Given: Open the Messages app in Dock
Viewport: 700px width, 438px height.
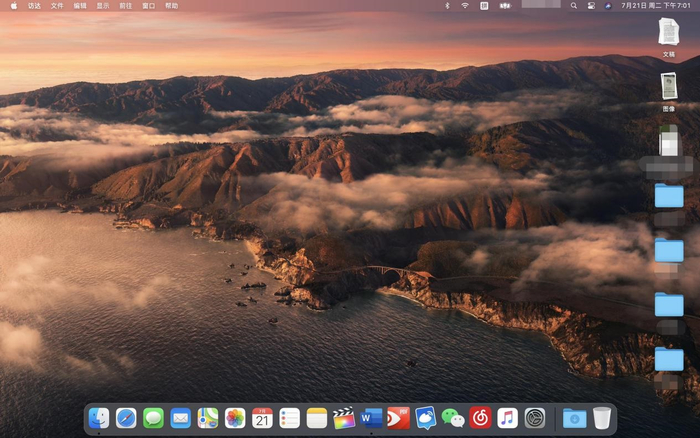Looking at the screenshot, I should pyautogui.click(x=153, y=418).
